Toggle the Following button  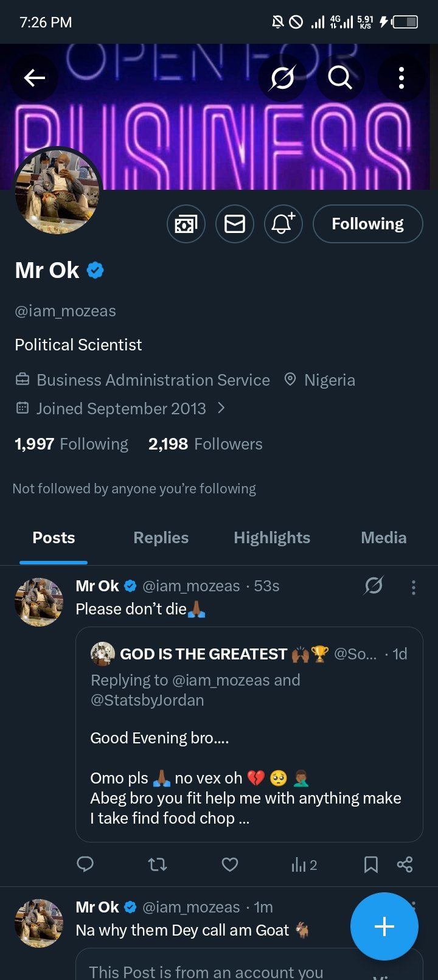point(367,224)
